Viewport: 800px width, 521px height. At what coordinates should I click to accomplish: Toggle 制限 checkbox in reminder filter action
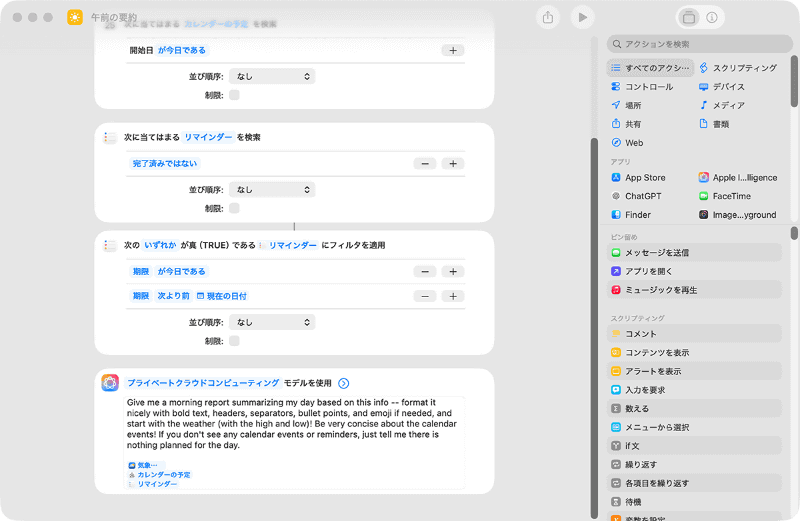tap(234, 341)
